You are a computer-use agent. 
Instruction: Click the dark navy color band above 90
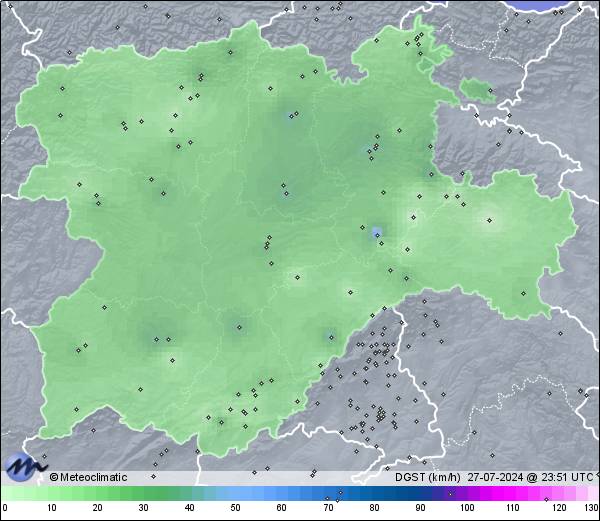(420, 493)
